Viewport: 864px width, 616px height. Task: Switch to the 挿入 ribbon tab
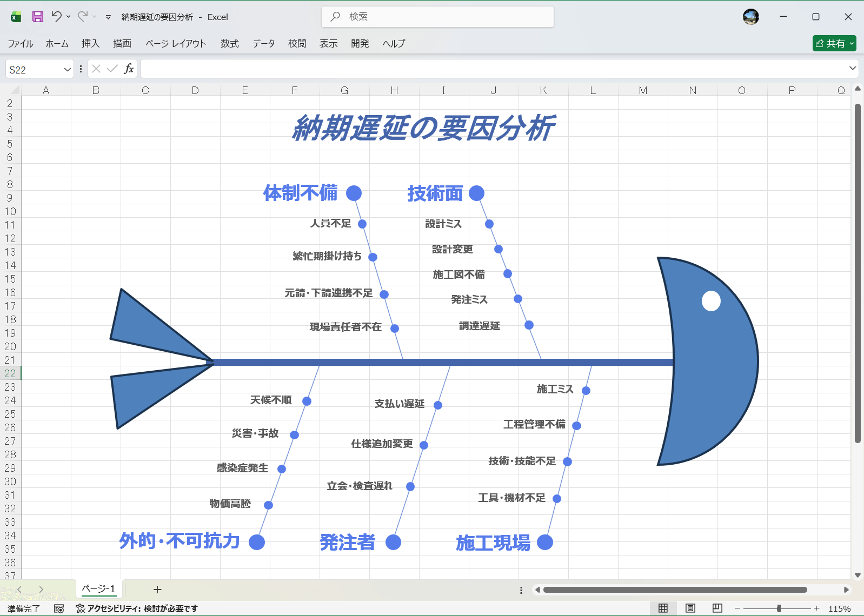(90, 43)
